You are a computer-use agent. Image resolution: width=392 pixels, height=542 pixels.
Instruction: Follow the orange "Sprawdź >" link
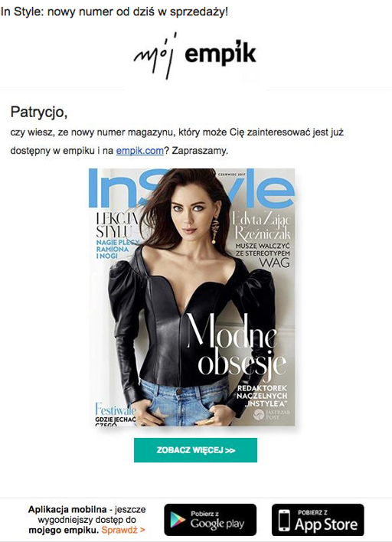coord(123,530)
